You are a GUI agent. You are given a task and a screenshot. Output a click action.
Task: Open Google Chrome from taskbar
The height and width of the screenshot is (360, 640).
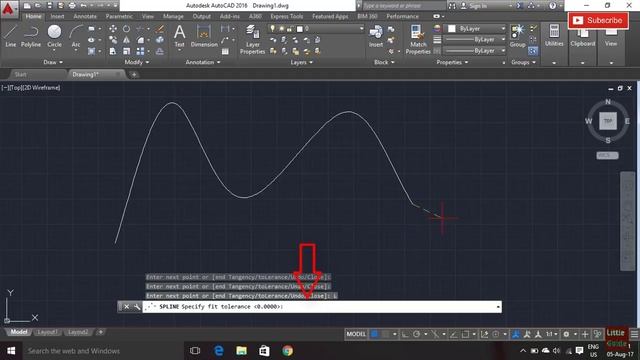coord(287,351)
